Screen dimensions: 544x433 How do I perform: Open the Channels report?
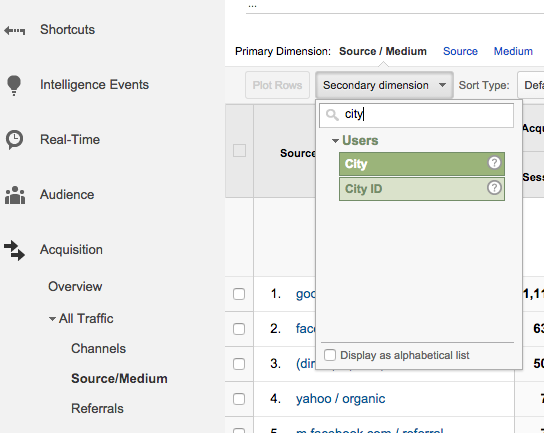[x=98, y=349]
